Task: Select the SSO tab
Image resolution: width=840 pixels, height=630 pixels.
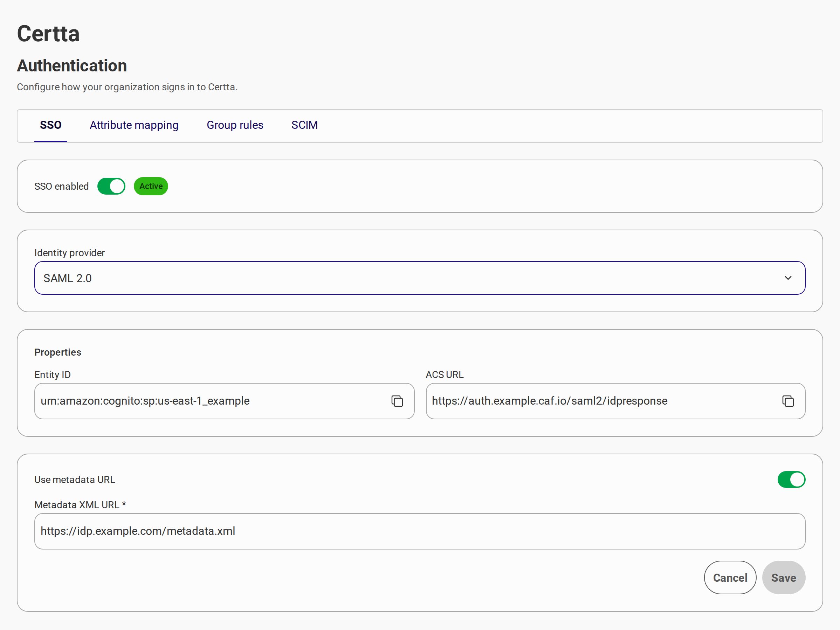Action: pos(51,125)
